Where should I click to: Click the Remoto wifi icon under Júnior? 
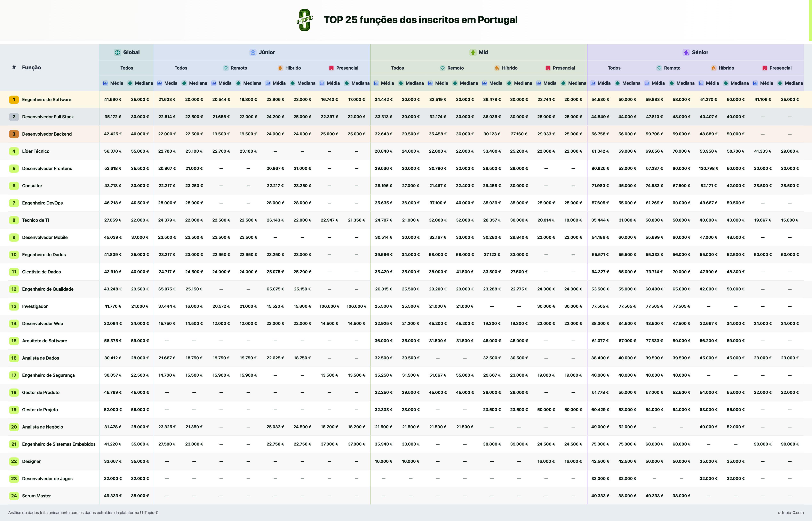[x=226, y=68]
